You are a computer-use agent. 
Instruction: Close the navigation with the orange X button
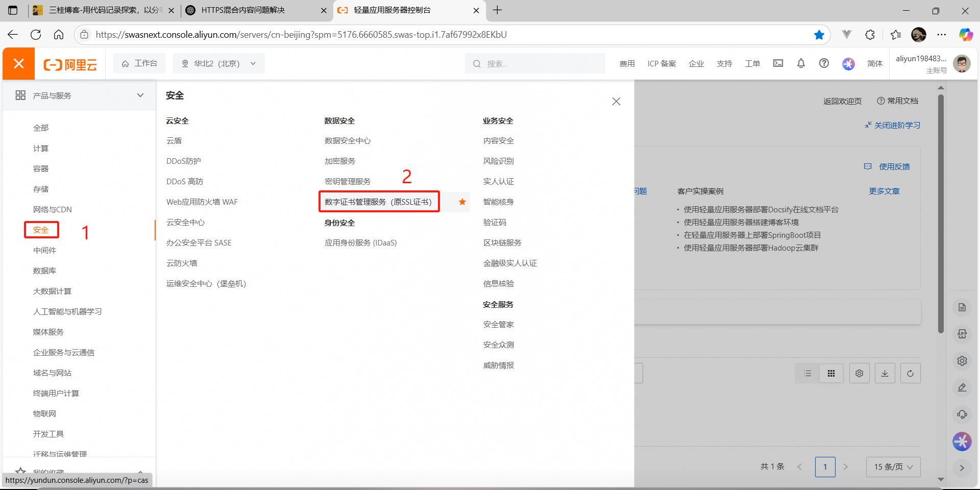pyautogui.click(x=19, y=64)
